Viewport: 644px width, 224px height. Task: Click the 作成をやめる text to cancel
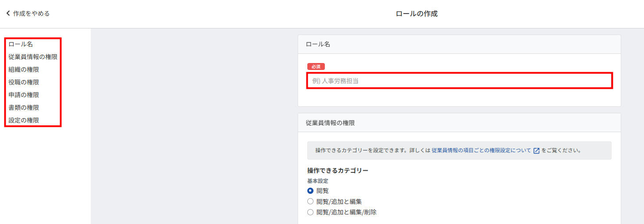(x=31, y=14)
